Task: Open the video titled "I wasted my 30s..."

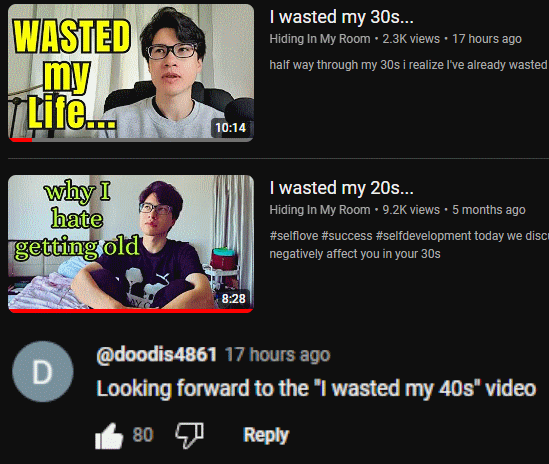Action: coord(341,17)
